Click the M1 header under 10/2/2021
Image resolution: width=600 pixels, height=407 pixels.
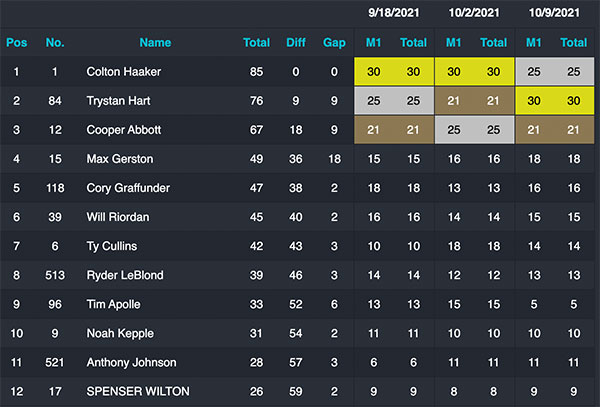pos(454,42)
